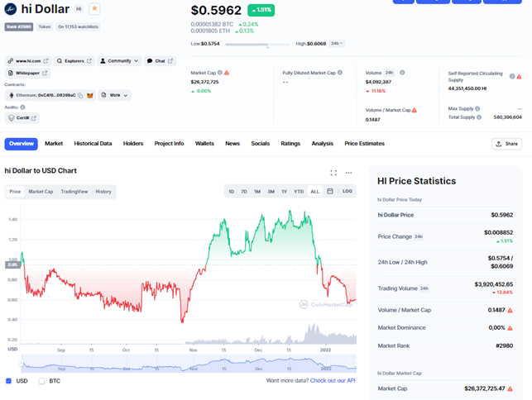Switch to the Market tab
Screen dimensions: 532x400
coord(54,144)
